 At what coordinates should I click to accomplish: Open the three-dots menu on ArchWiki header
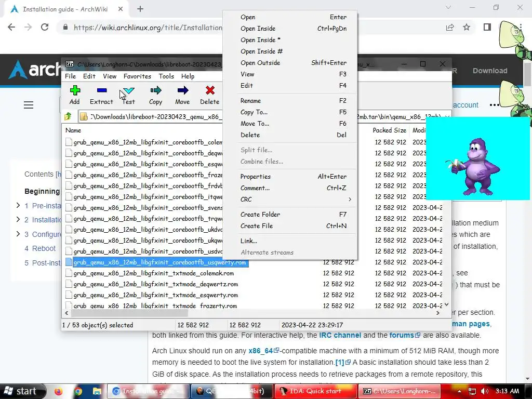494,105
